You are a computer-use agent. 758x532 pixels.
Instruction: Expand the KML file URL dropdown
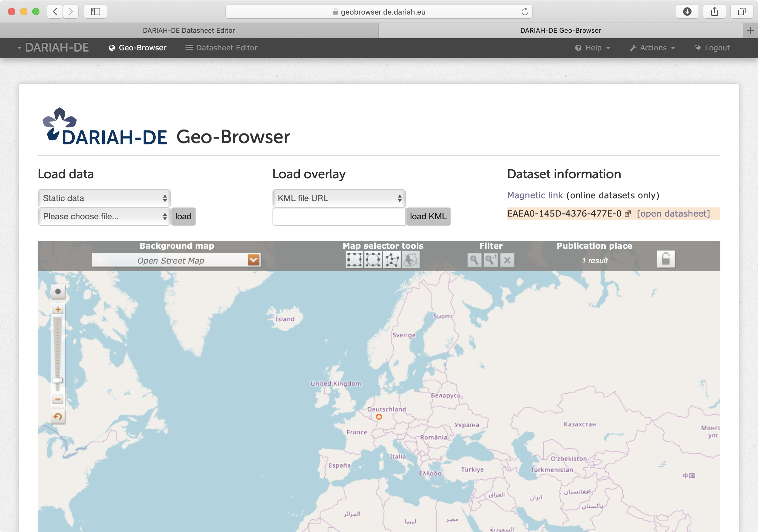tap(338, 198)
